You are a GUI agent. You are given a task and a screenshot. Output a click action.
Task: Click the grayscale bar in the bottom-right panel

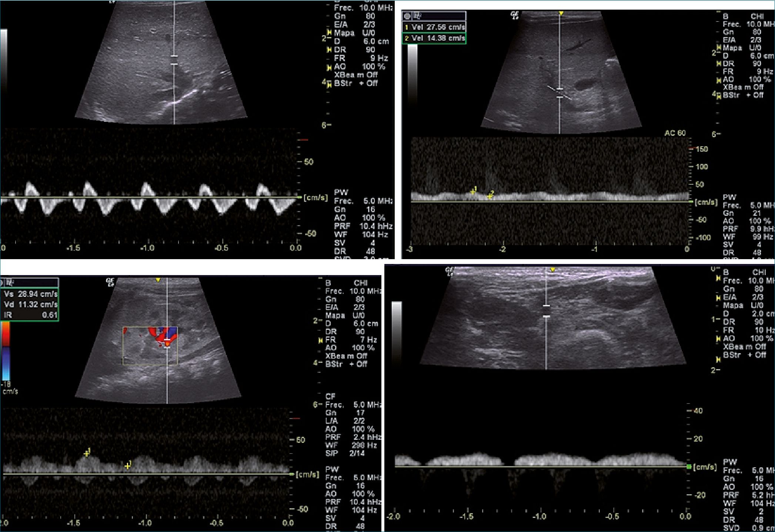pyautogui.click(x=397, y=331)
